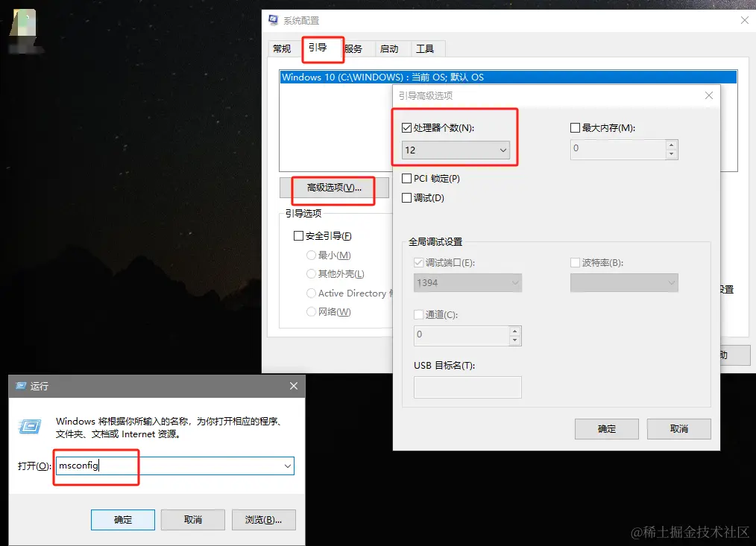Open 浏览(B)... in the Run dialog
756x546 pixels.
[x=263, y=519]
